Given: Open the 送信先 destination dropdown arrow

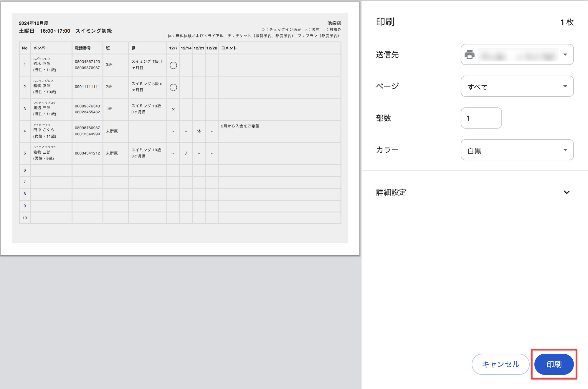Looking at the screenshot, I should click(x=565, y=54).
